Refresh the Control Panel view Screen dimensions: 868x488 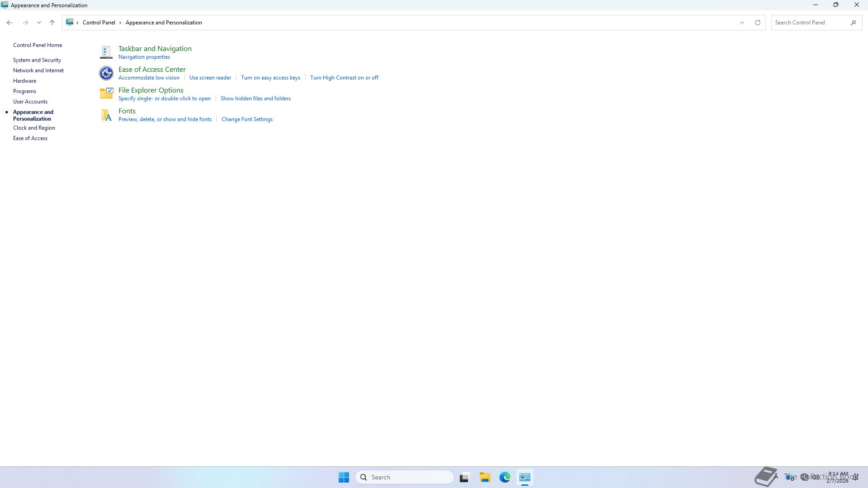757,23
